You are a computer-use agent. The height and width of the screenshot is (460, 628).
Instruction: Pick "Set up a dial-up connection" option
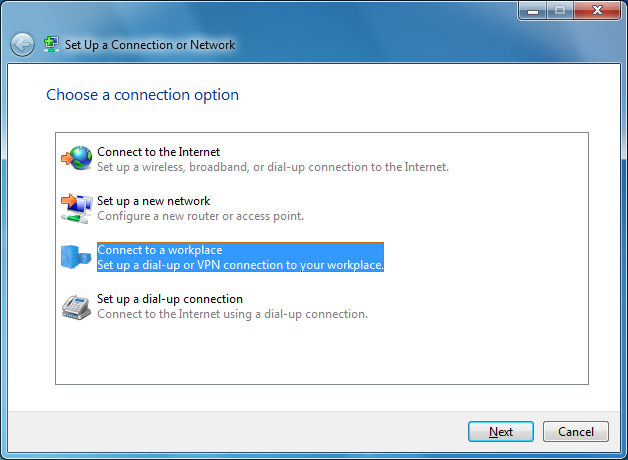(x=170, y=299)
